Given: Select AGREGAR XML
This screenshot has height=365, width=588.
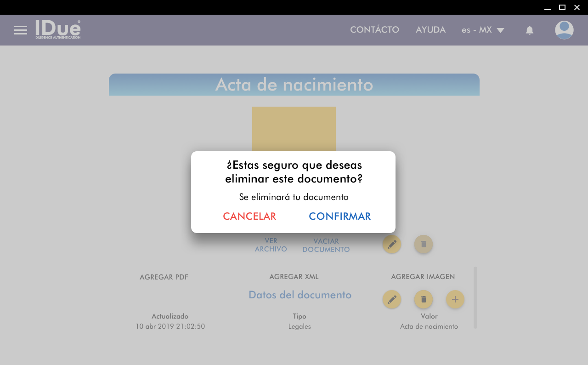Looking at the screenshot, I should click(294, 277).
